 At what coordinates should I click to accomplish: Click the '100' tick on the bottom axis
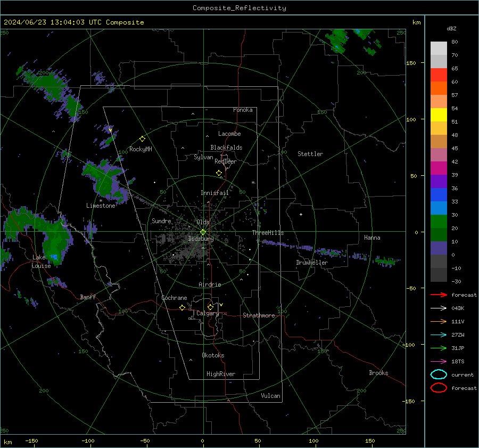tap(313, 441)
